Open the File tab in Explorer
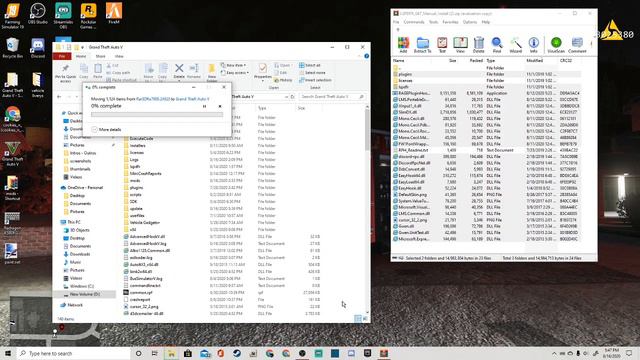This screenshot has height=360, width=640. pyautogui.click(x=62, y=56)
